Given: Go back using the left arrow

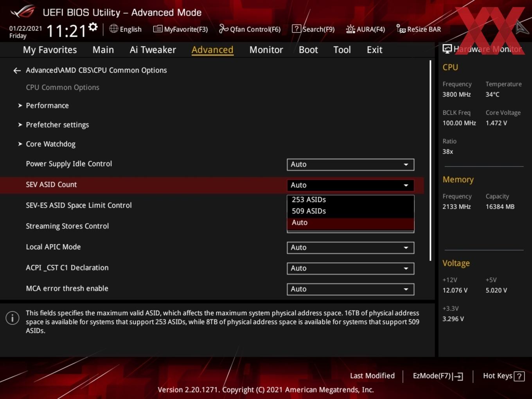Looking at the screenshot, I should [x=17, y=70].
